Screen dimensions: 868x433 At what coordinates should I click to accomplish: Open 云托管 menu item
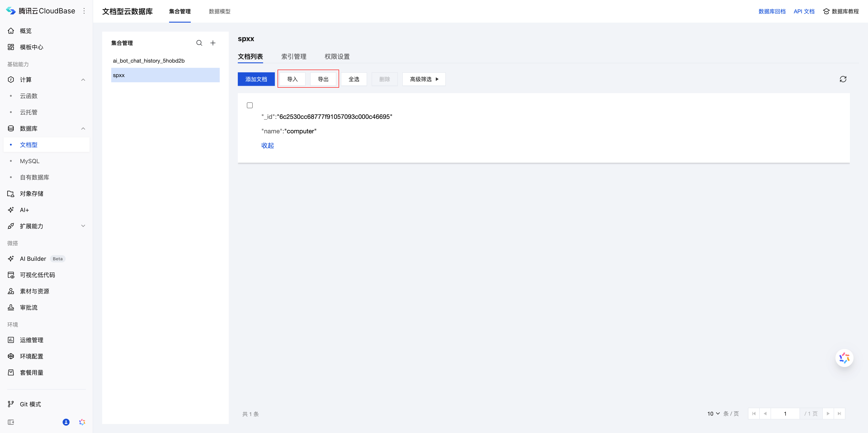(x=29, y=112)
